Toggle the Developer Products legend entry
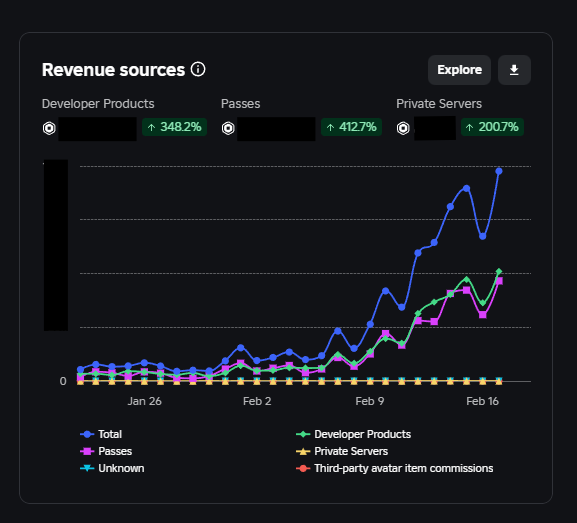This screenshot has height=523, width=577. [x=353, y=434]
